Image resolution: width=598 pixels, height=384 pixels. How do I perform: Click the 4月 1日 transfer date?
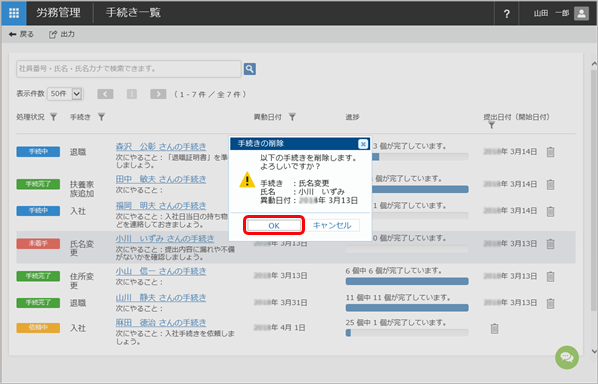[280, 328]
